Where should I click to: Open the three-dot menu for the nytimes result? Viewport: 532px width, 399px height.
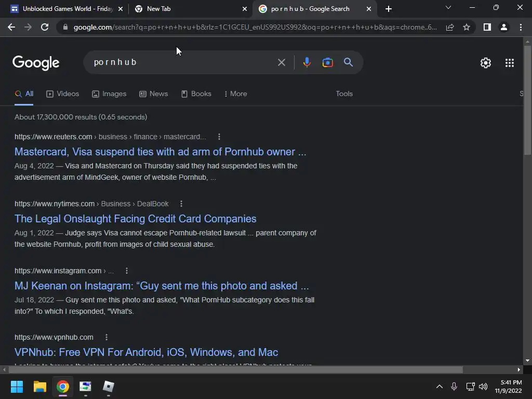pos(181,204)
